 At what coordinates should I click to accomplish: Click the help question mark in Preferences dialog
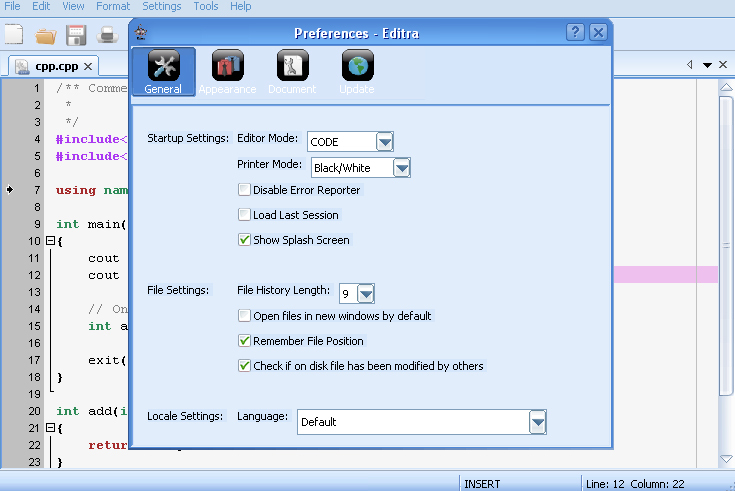pos(575,32)
